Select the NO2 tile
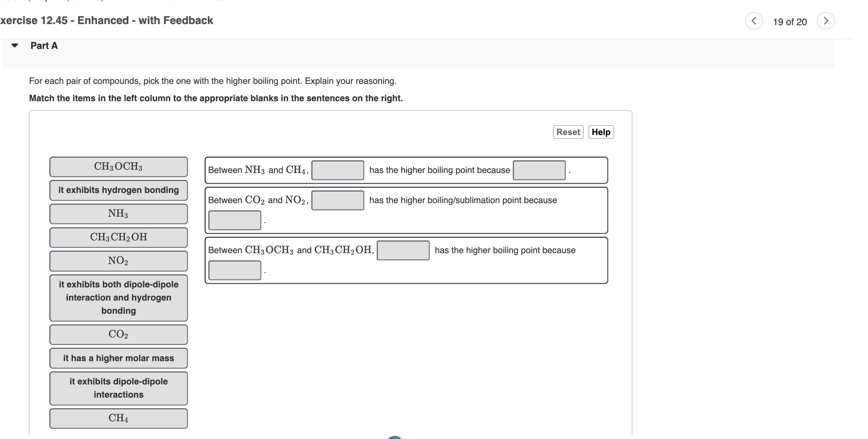Screen dimensions: 868x439 [x=118, y=261]
